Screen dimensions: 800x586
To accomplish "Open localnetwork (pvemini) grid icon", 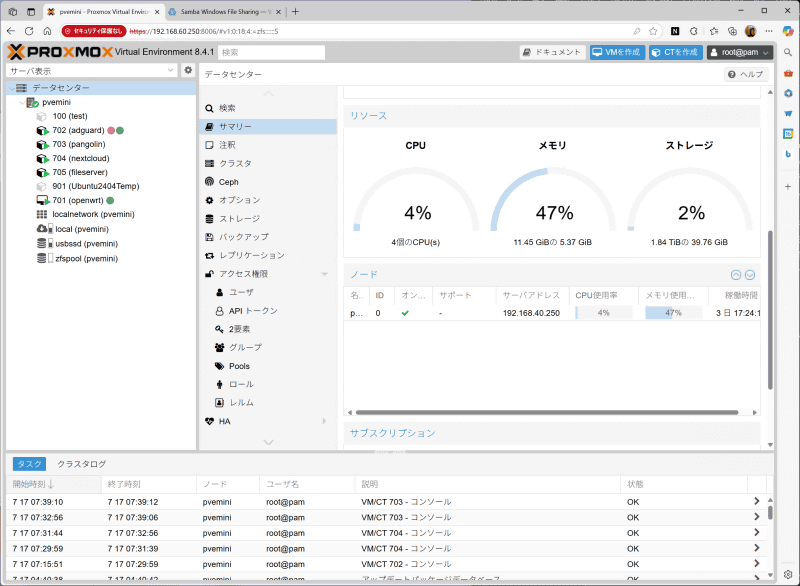I will click(42, 215).
